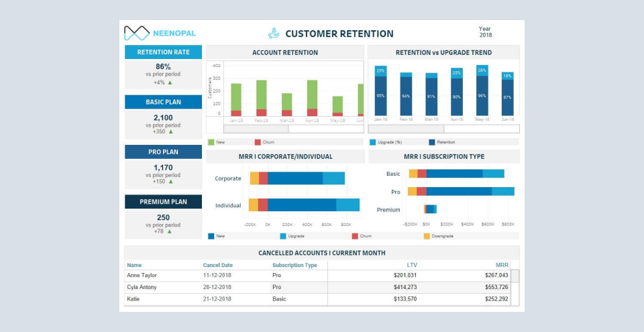Open the Year 2018 filter

tap(486, 32)
